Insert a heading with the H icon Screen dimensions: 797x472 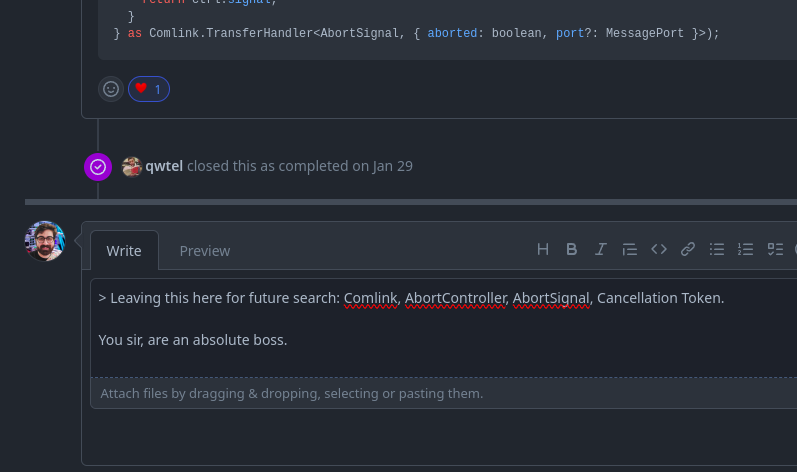click(x=543, y=250)
